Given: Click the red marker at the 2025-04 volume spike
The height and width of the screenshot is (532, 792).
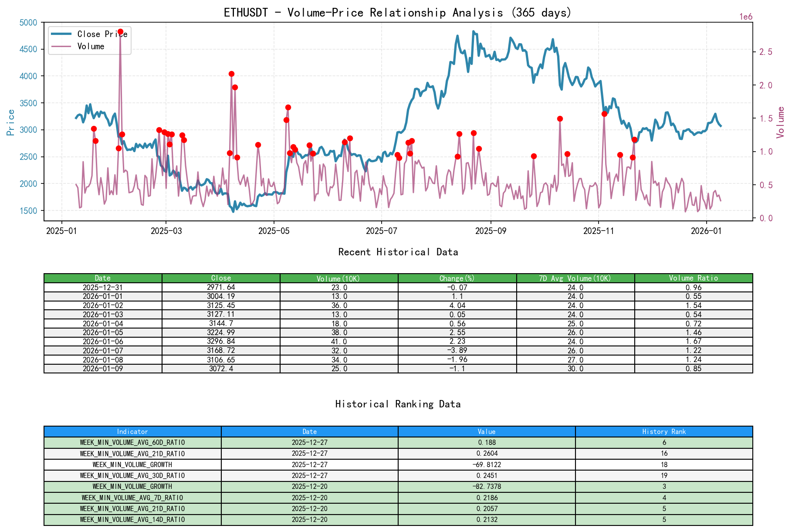Looking at the screenshot, I should point(231,74).
